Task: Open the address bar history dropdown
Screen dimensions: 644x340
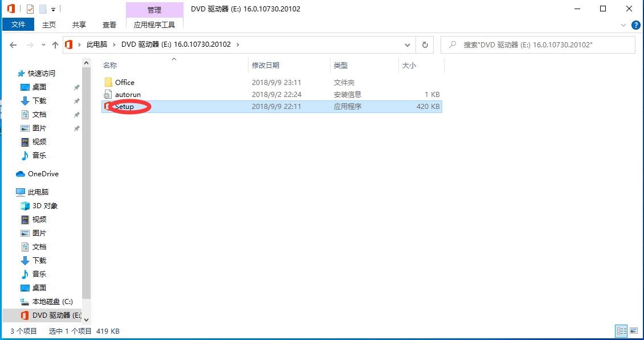Action: (407, 44)
